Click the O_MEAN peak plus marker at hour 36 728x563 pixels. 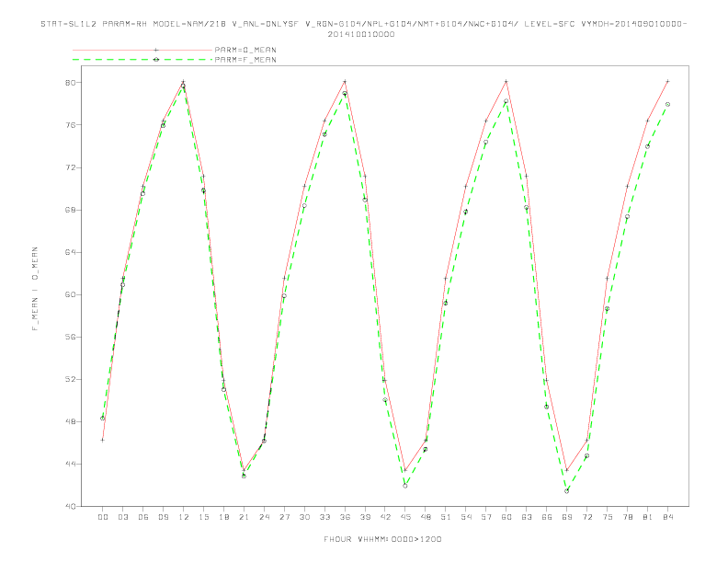[345, 82]
